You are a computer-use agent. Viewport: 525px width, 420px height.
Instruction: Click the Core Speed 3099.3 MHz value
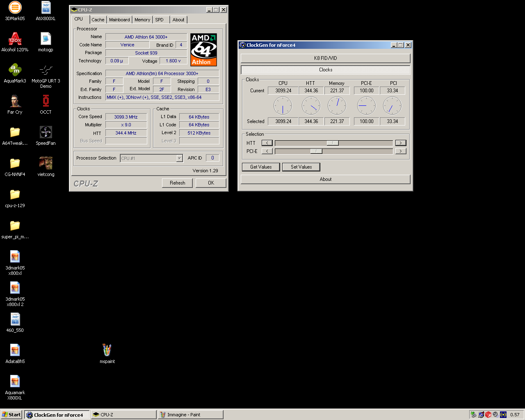point(126,117)
